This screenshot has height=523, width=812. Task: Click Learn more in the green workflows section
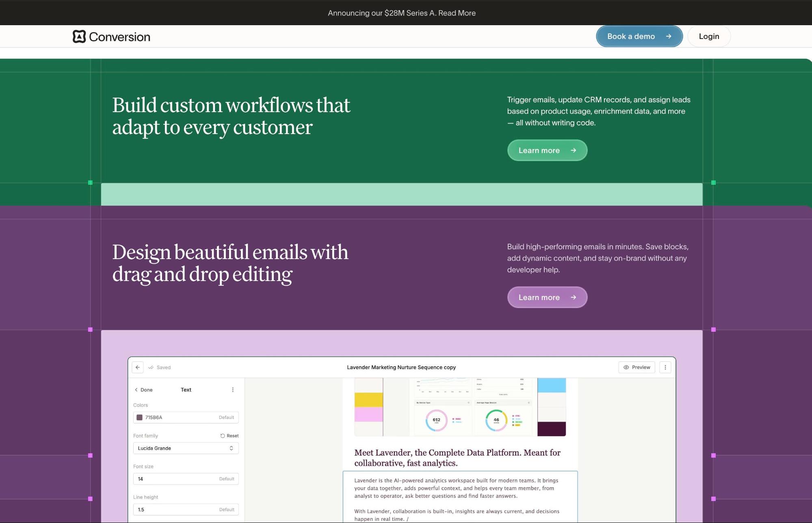click(x=547, y=151)
